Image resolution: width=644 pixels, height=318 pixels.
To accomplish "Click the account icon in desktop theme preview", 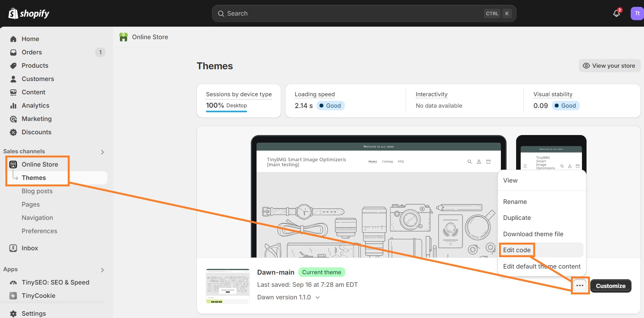I will pos(479,162).
